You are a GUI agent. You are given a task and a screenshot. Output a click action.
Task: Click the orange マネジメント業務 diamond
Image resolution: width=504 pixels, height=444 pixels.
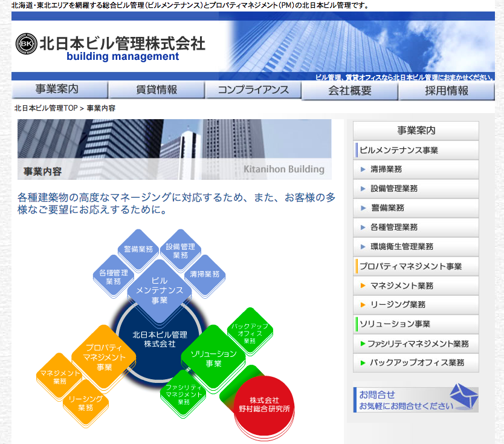60,377
